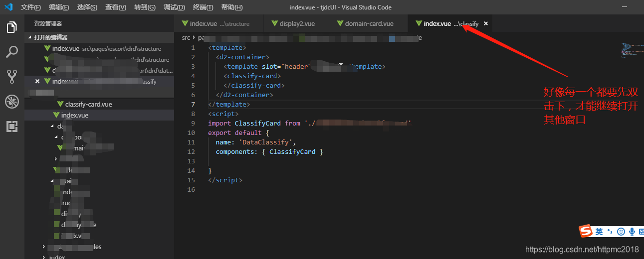
Task: Switch to index.vue structure tab
Action: pyautogui.click(x=219, y=23)
